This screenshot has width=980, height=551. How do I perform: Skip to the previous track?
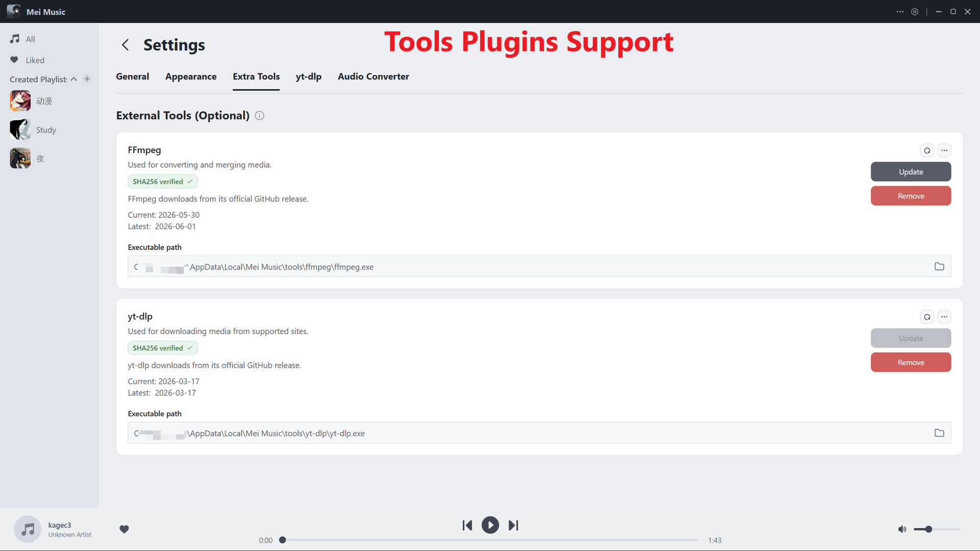tap(467, 525)
